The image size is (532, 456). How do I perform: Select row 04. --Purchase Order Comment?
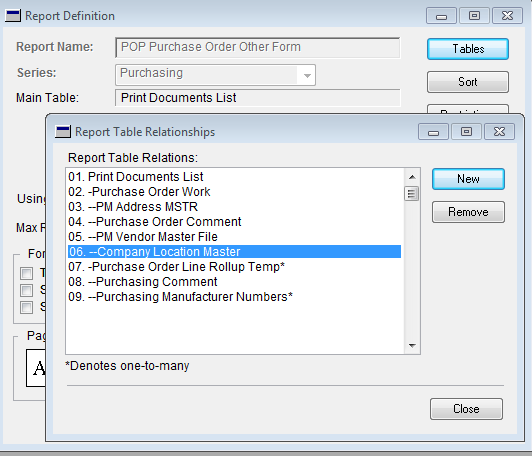(234, 222)
